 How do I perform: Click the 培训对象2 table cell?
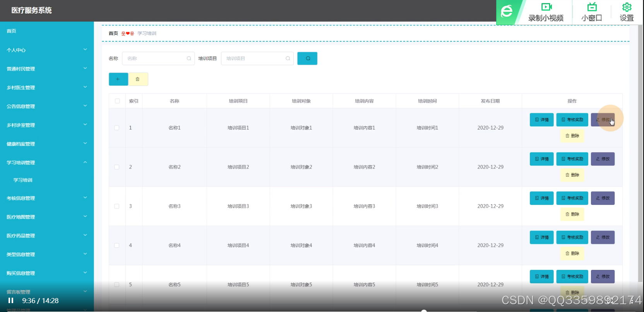click(301, 167)
